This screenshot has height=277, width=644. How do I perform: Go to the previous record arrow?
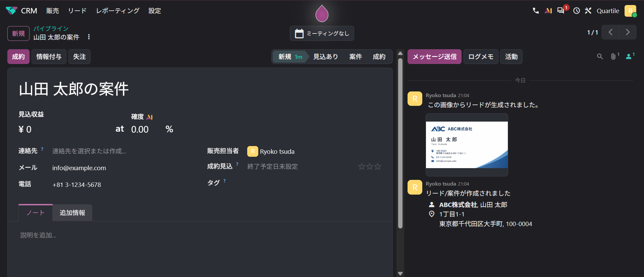[610, 32]
